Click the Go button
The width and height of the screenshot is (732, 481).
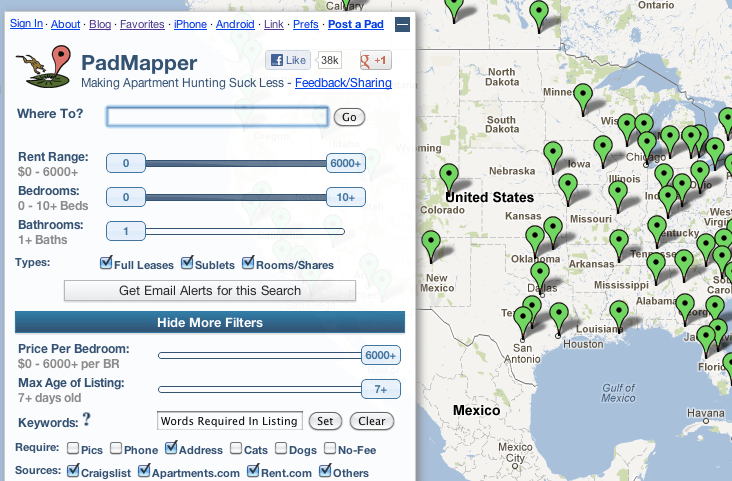pyautogui.click(x=349, y=117)
